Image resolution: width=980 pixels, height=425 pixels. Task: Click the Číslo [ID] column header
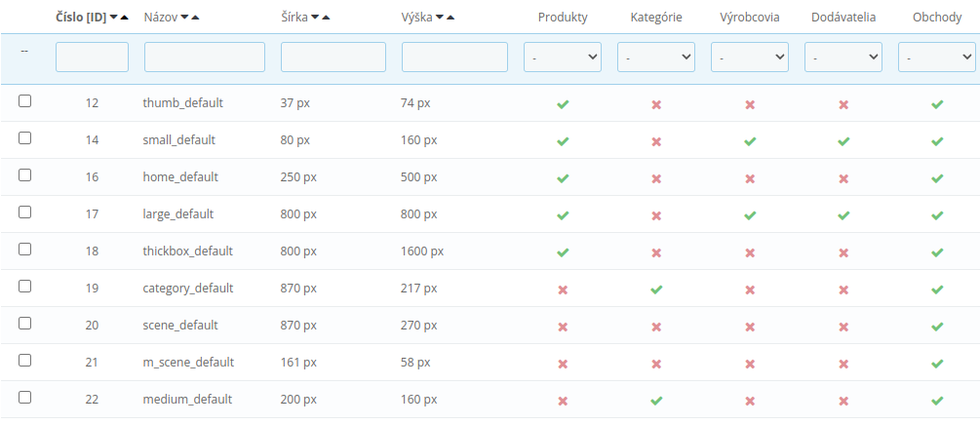(80, 18)
